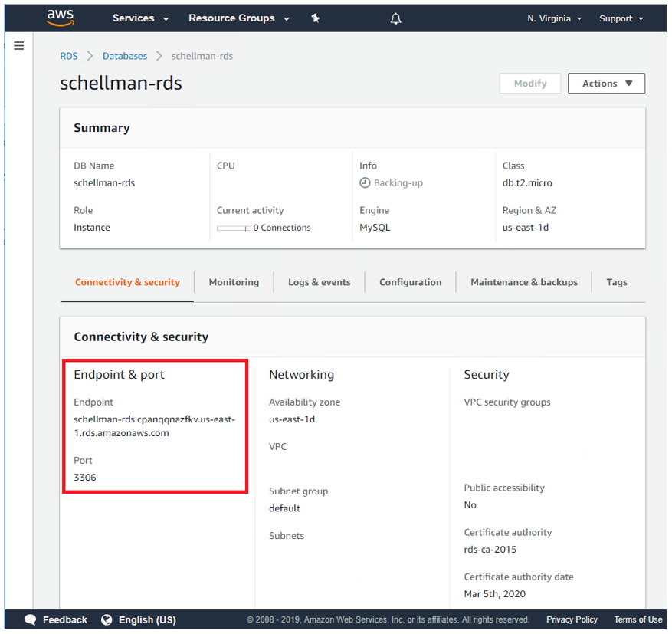Click the port value 3306
Screen dimensions: 672x634
tap(85, 478)
